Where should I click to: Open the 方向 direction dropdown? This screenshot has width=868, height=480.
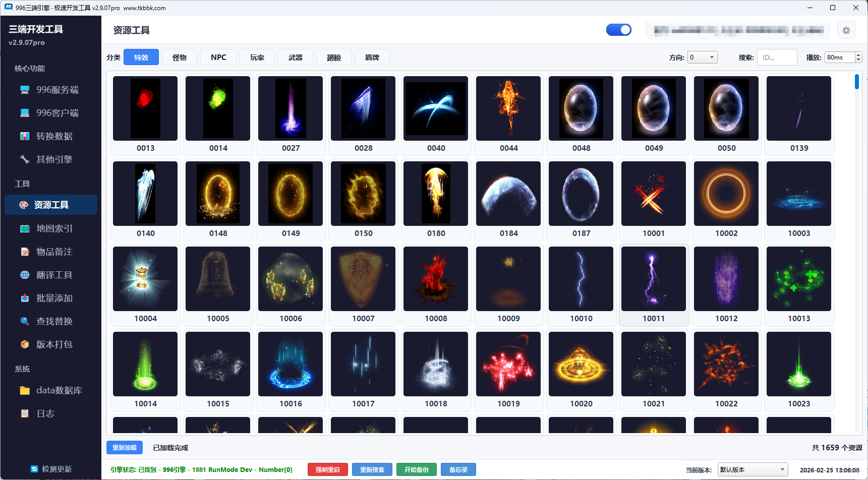coord(702,57)
